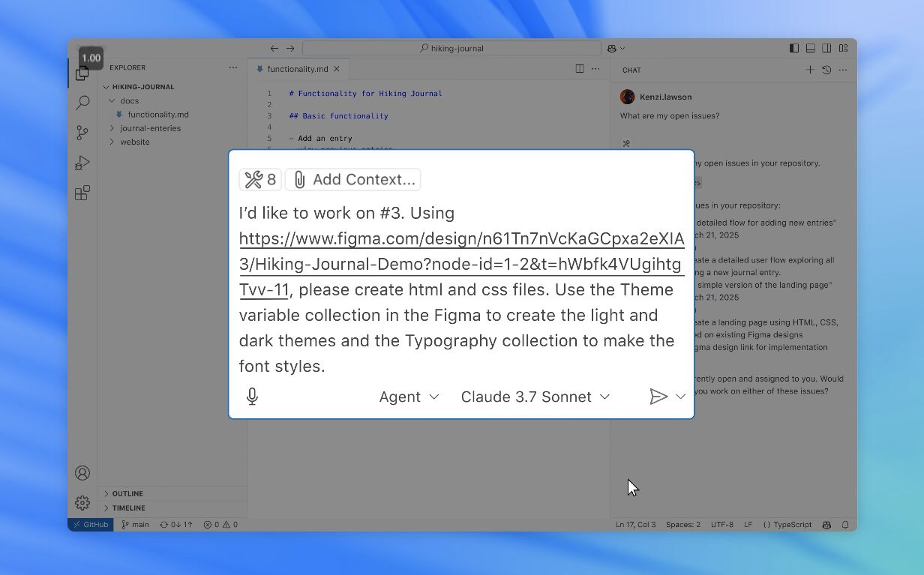Viewport: 924px width, 575px height.
Task: Open the Chat panel's more actions ellipsis
Action: tap(843, 70)
